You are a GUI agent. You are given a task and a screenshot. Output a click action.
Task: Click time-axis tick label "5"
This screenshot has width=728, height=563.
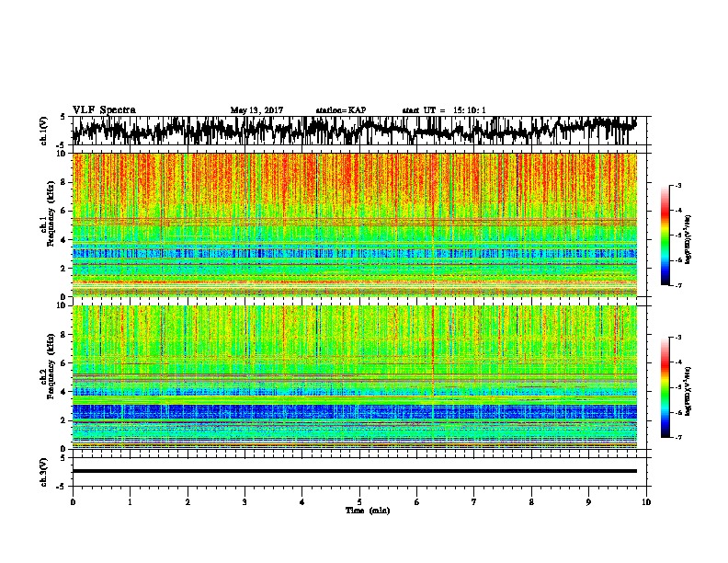point(359,502)
